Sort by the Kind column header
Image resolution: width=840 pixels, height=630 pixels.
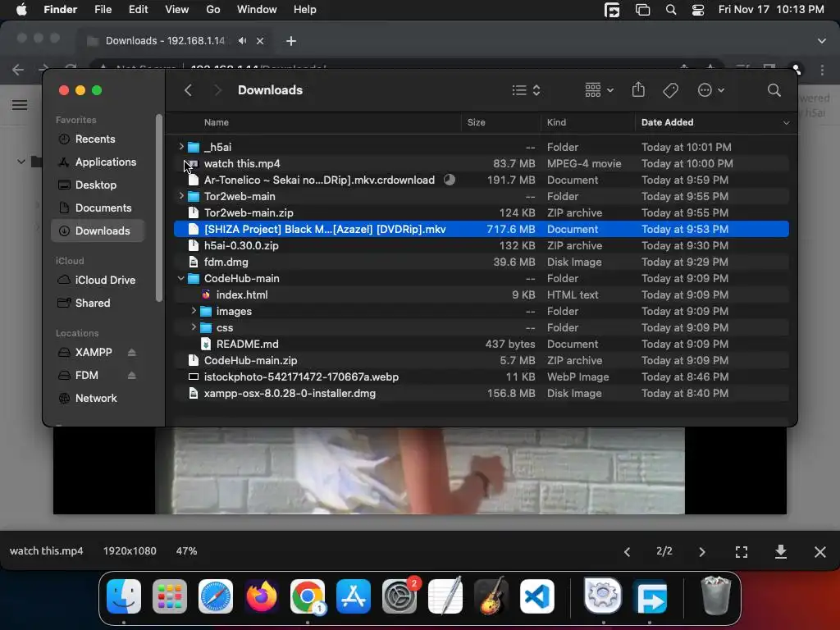(x=556, y=122)
